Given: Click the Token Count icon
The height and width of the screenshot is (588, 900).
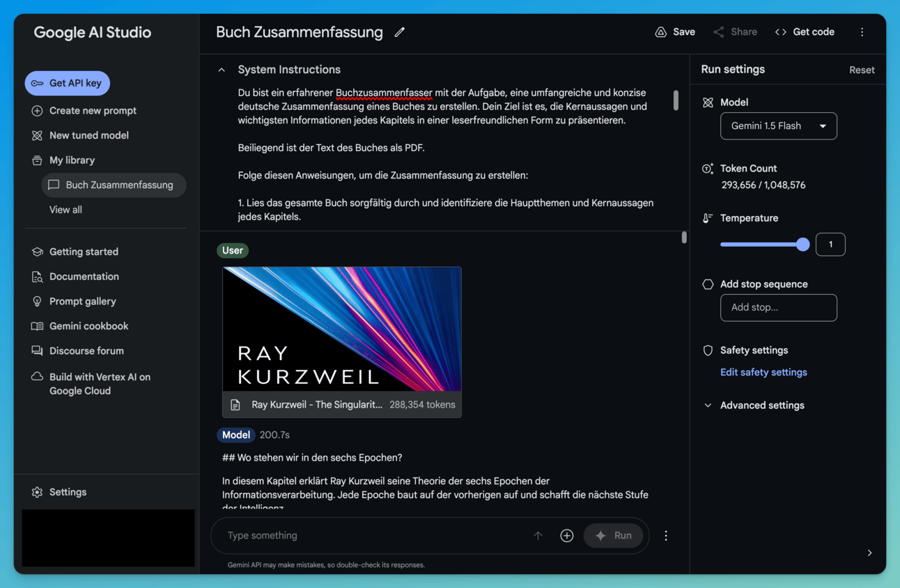Looking at the screenshot, I should click(708, 169).
